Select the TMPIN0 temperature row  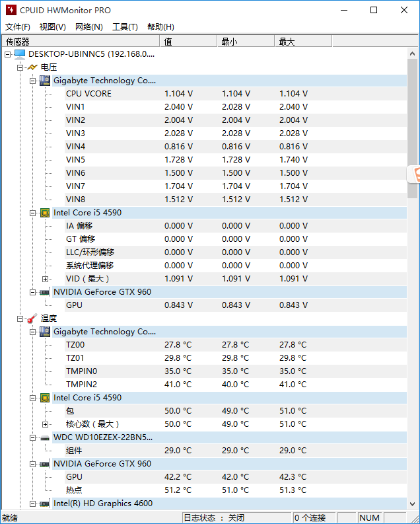pyautogui.click(x=236, y=371)
